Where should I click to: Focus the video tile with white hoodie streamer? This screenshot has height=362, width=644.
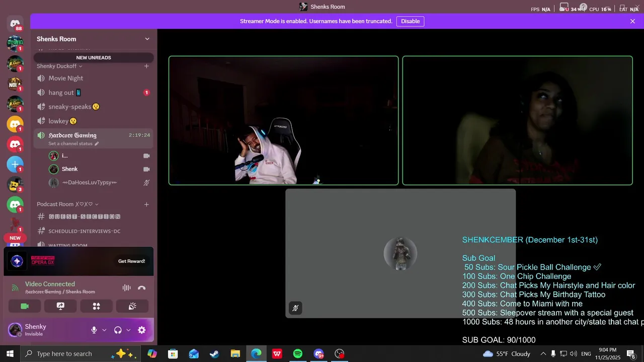click(283, 121)
